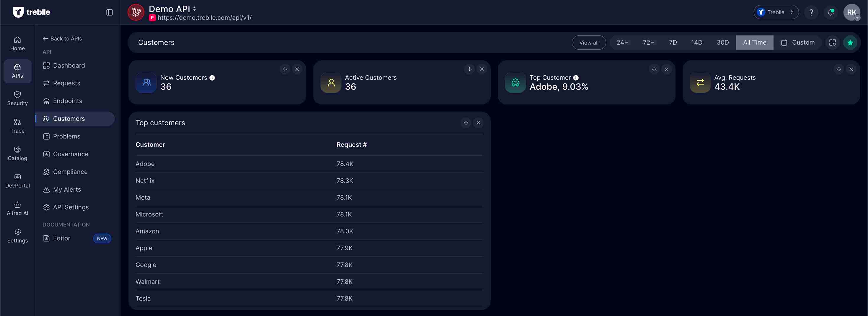Toggle the green star favorite on Customers page
The height and width of the screenshot is (316, 868).
click(850, 43)
